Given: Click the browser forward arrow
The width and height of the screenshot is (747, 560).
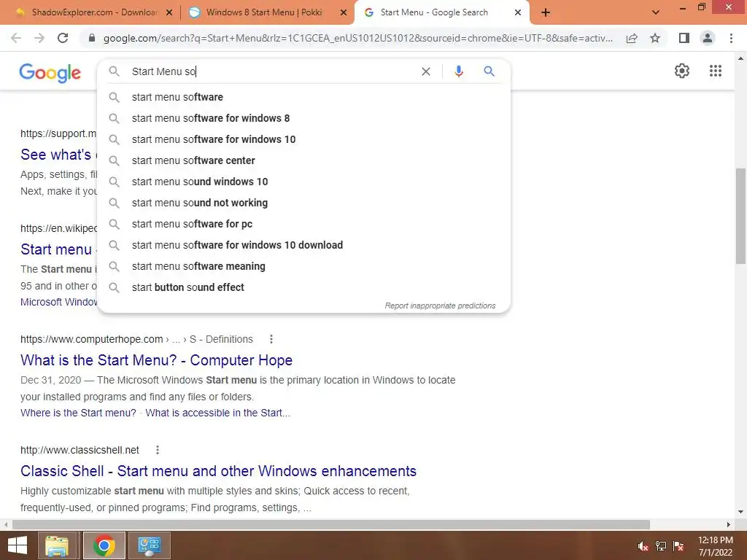Looking at the screenshot, I should click(x=39, y=38).
